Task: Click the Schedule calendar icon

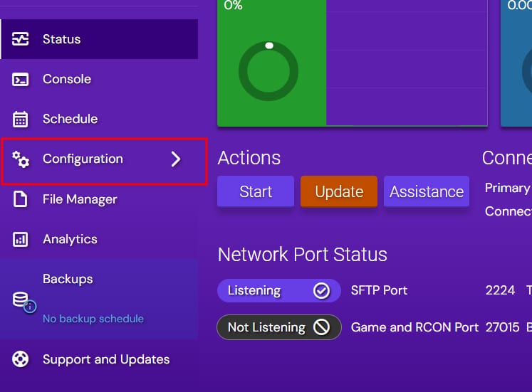Action: pos(21,119)
